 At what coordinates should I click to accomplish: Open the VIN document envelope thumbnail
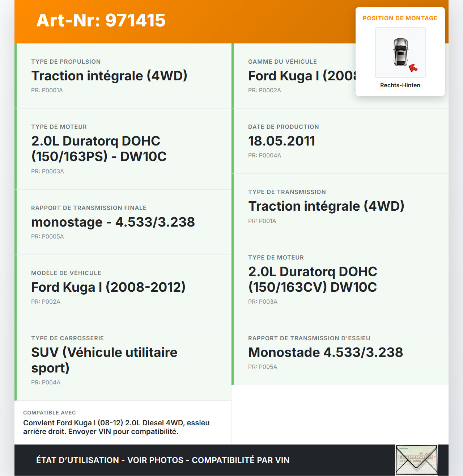click(416, 460)
